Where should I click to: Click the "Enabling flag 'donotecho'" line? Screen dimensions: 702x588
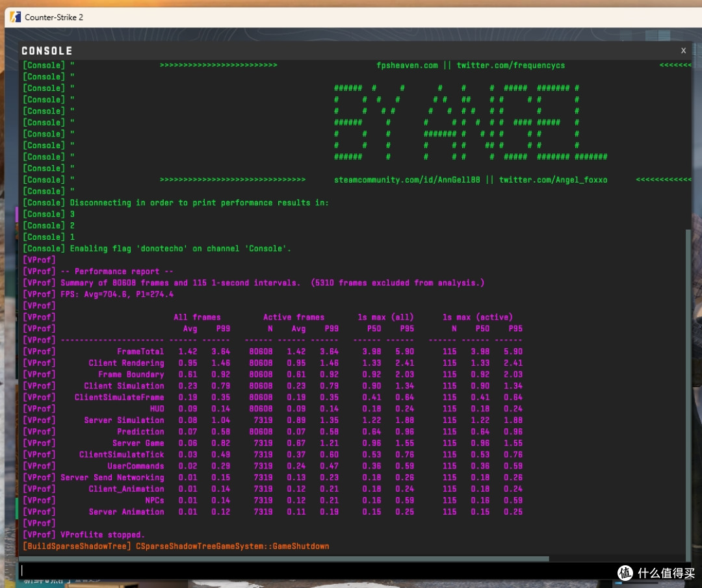click(x=181, y=248)
